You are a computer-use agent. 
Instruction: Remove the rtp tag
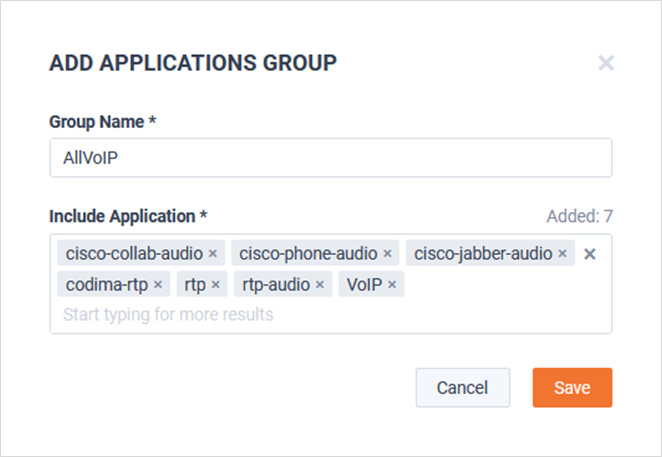click(x=215, y=285)
